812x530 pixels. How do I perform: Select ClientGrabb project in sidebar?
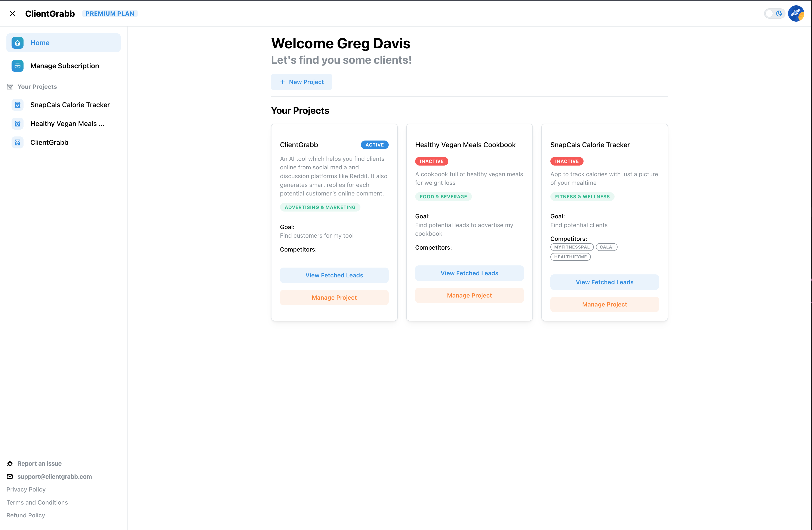coord(49,142)
